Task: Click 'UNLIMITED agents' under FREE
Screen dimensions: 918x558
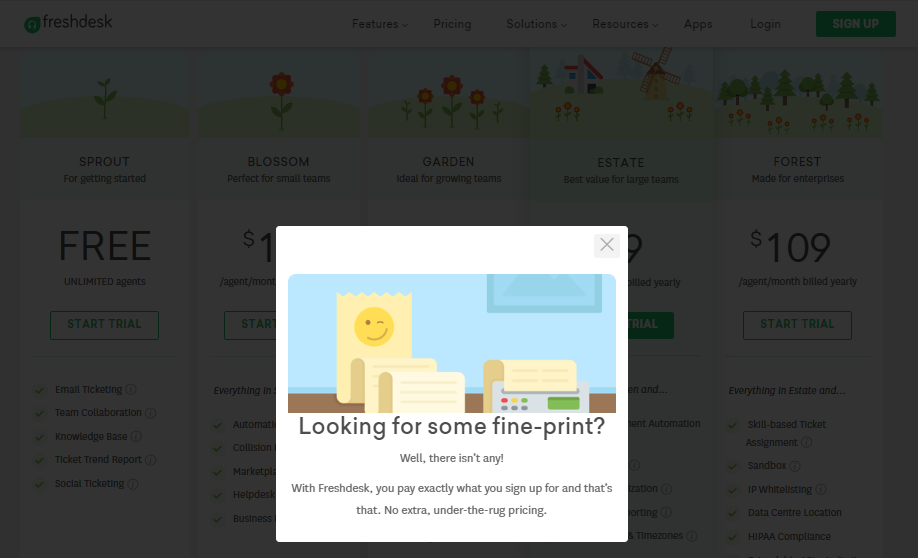Action: click(105, 282)
